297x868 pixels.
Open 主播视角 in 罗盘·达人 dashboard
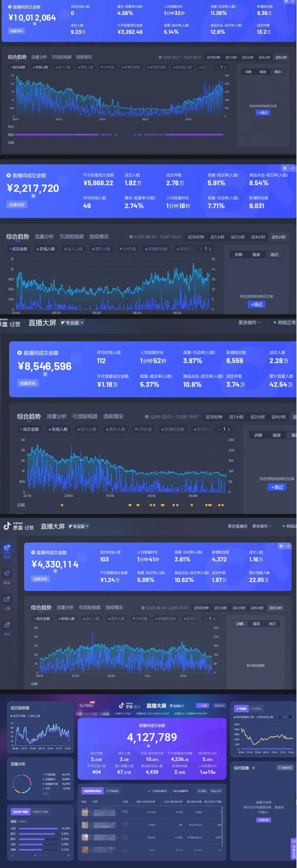(x=86, y=705)
